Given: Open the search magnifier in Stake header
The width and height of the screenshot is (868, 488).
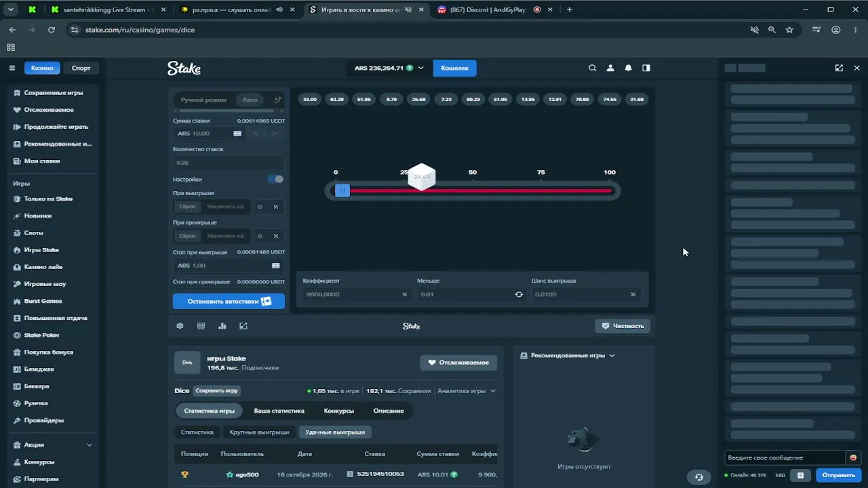Looking at the screenshot, I should coord(593,68).
